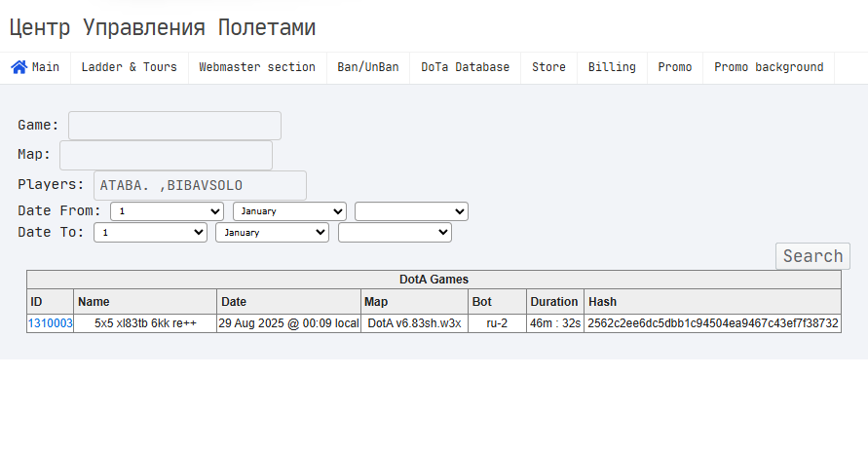Open the Store menu item
Screen dimensions: 868x451
pos(548,67)
